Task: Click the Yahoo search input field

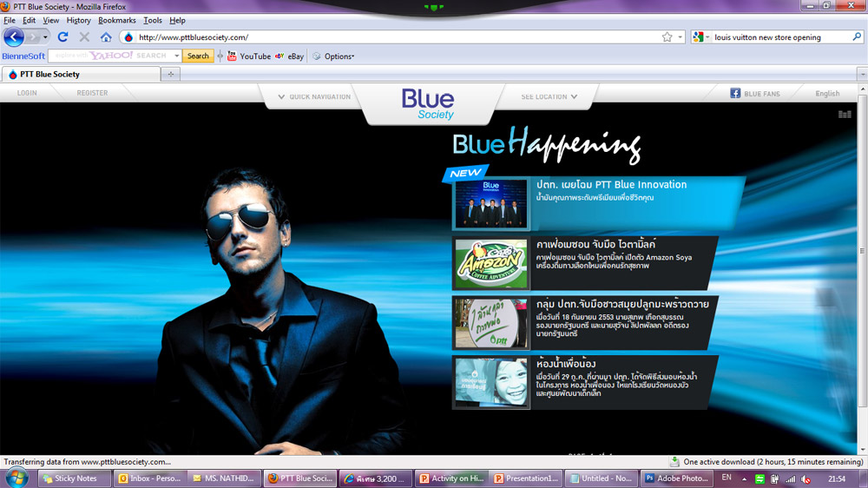Action: pos(111,56)
